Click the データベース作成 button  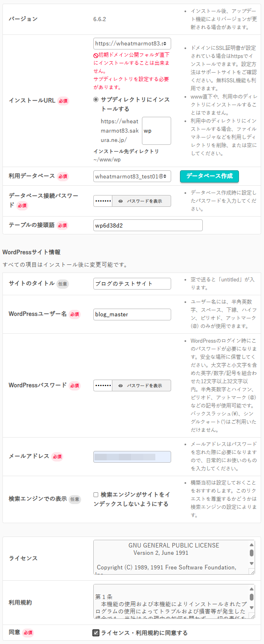point(209,176)
